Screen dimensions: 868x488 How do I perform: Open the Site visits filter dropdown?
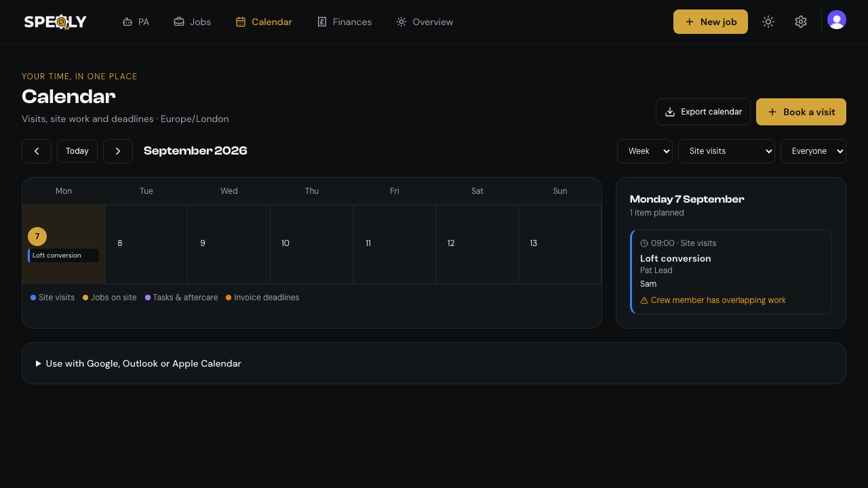pyautogui.click(x=726, y=151)
